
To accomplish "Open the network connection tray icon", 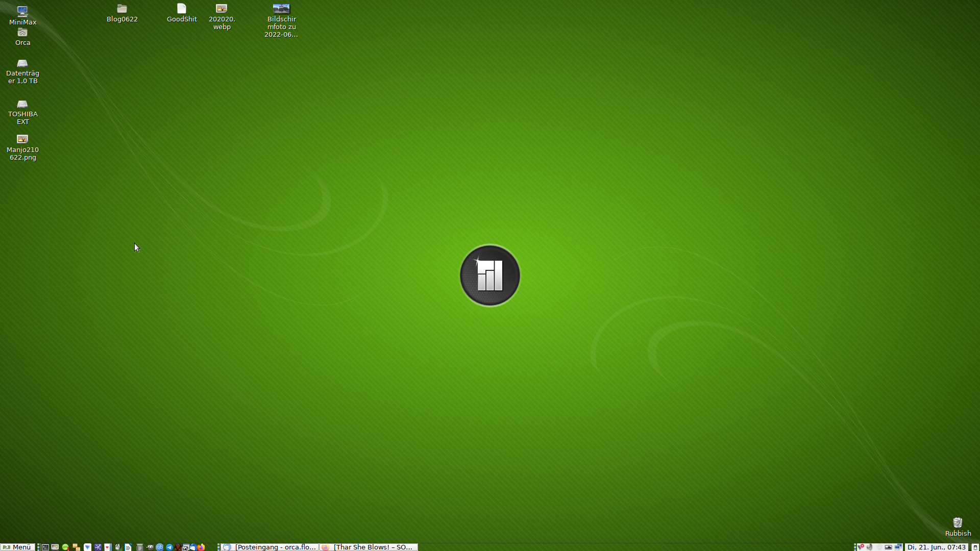I will (x=898, y=547).
